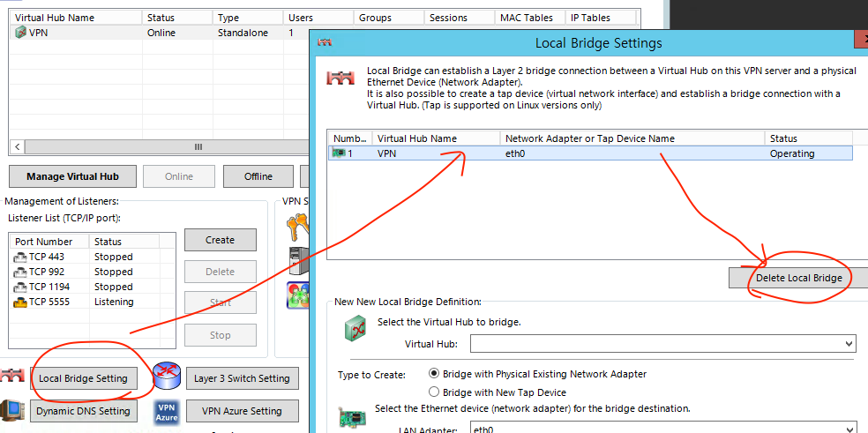Select the eth0 cell in bridge list
The width and height of the screenshot is (868, 433).
[515, 153]
